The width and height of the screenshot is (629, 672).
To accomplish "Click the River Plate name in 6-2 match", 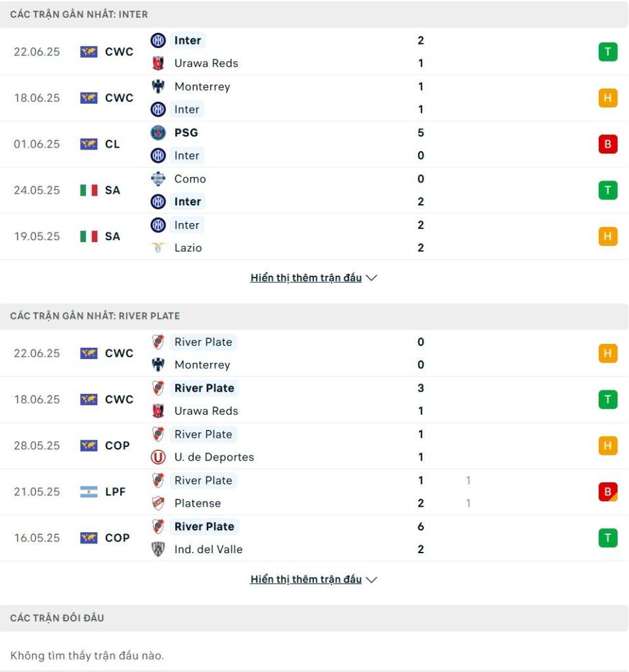I will point(204,526).
